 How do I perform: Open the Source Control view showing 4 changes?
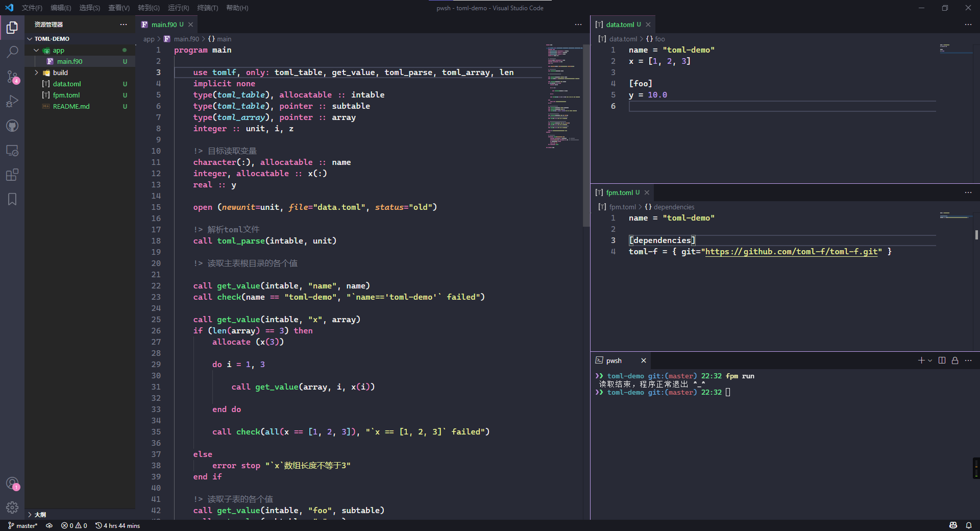(12, 78)
